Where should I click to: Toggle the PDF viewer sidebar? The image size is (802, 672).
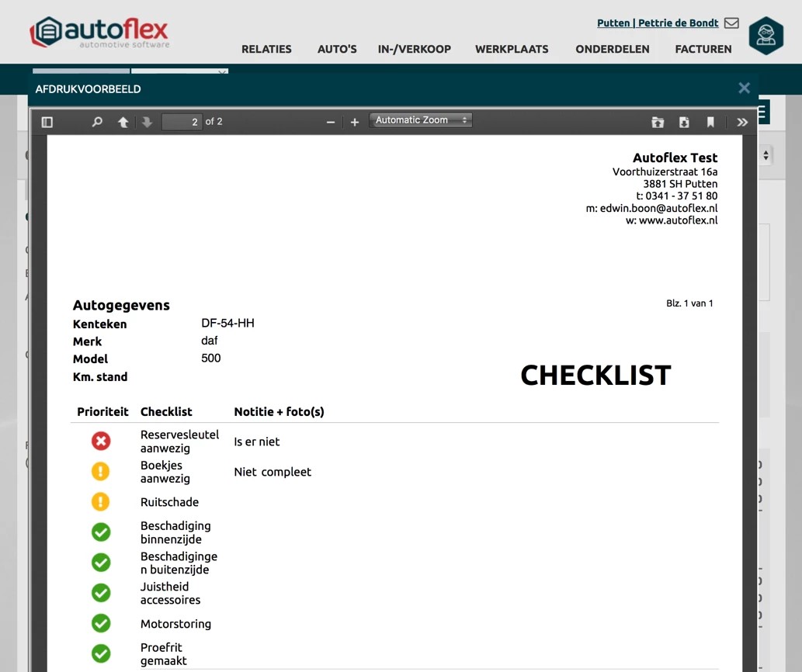pos(47,122)
